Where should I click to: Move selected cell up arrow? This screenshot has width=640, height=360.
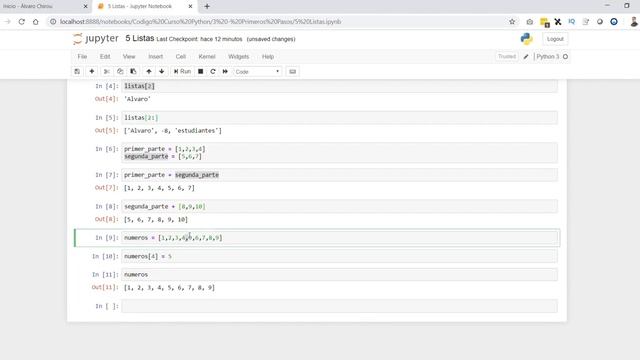click(x=149, y=71)
